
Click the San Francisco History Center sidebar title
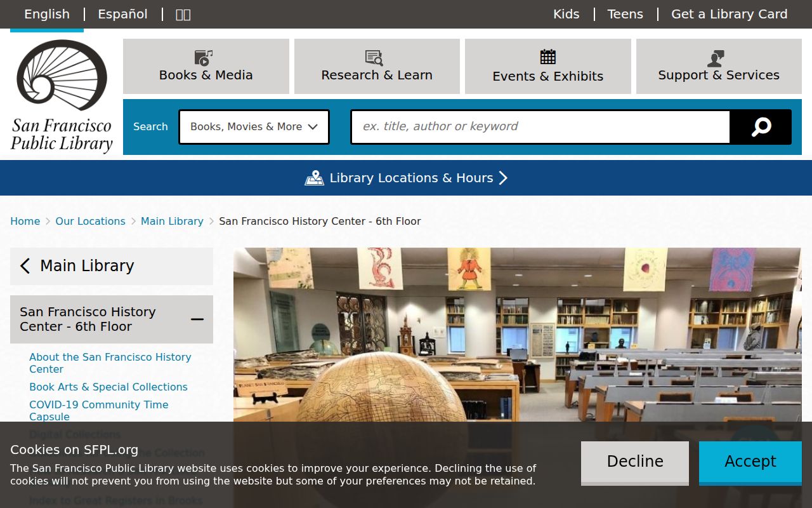click(88, 319)
